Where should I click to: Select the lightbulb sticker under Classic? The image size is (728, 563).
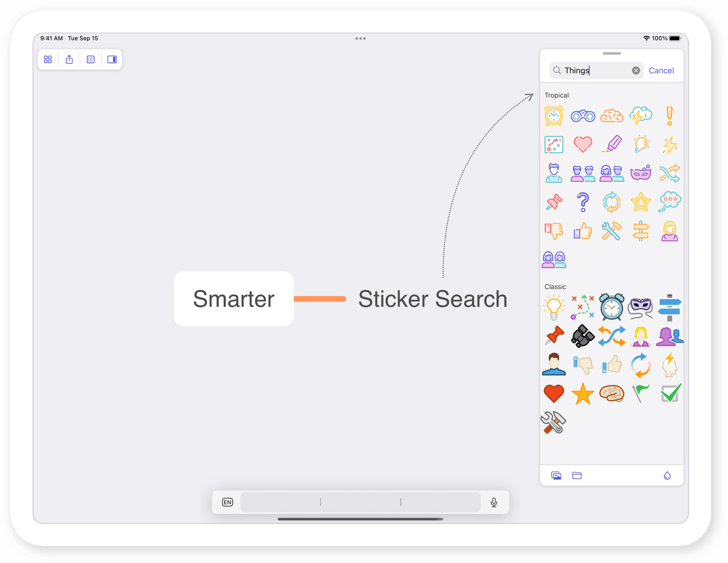554,307
